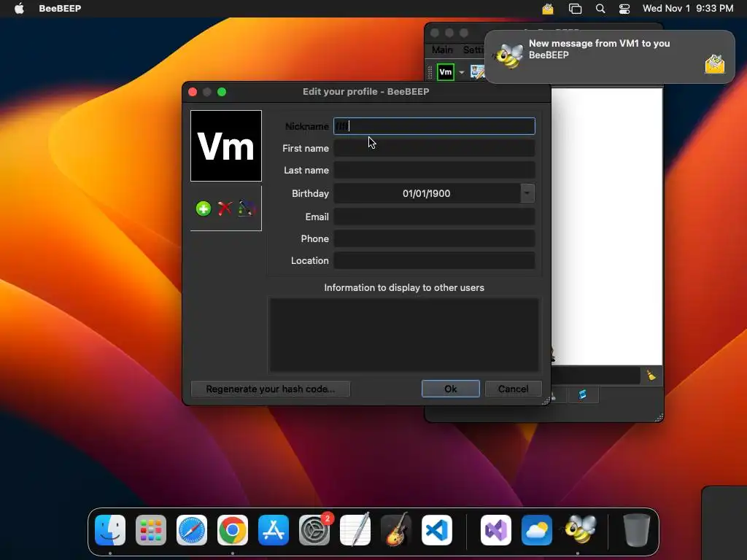This screenshot has height=560, width=747.
Task: Click into the Location field
Action: click(x=434, y=260)
